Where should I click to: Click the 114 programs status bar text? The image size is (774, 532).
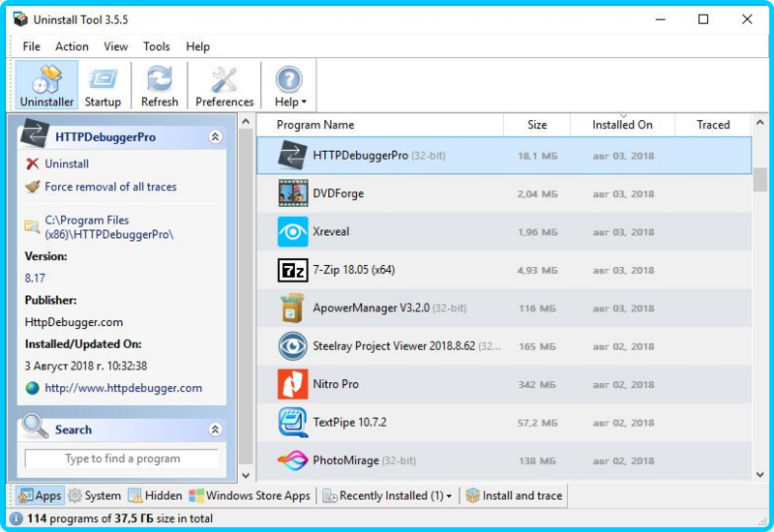120,518
